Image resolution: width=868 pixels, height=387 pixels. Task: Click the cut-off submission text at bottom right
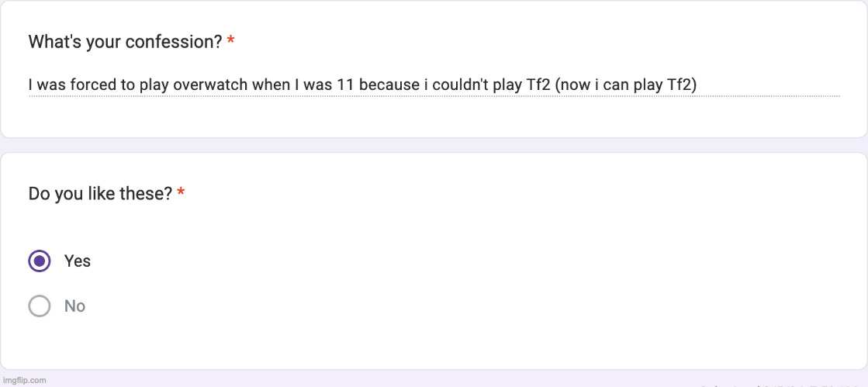(776, 385)
